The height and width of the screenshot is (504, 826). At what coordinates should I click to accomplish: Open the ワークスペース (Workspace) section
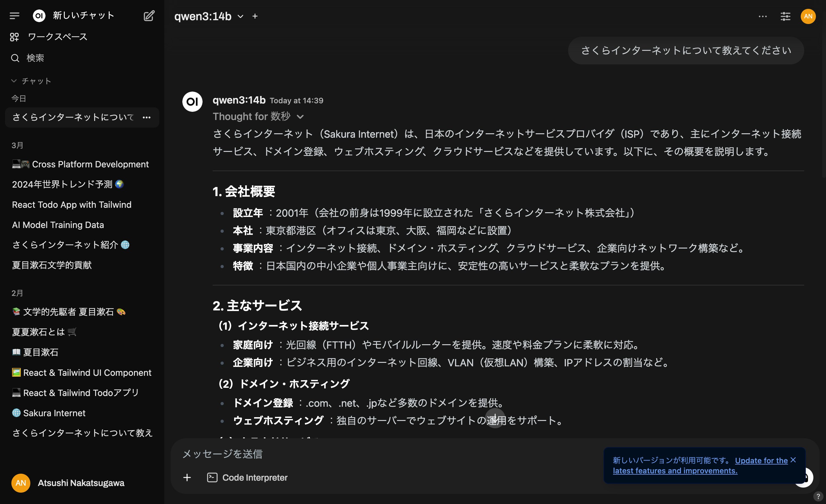pos(57,37)
